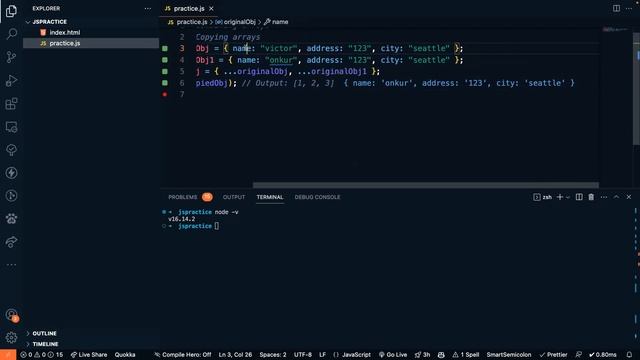Toggle breakpoint dot on line 7
Image resolution: width=640 pixels, height=360 pixels.
(x=165, y=94)
